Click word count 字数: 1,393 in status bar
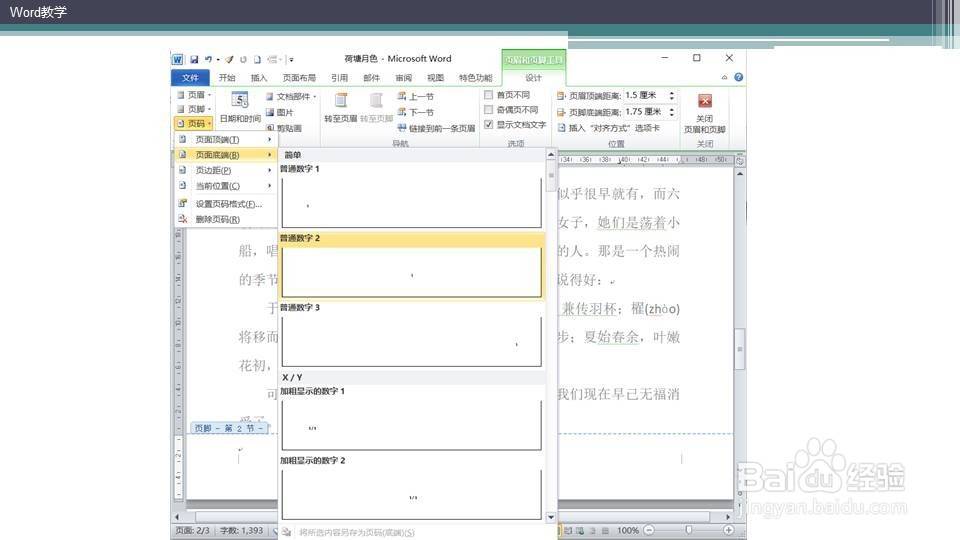 (x=241, y=530)
